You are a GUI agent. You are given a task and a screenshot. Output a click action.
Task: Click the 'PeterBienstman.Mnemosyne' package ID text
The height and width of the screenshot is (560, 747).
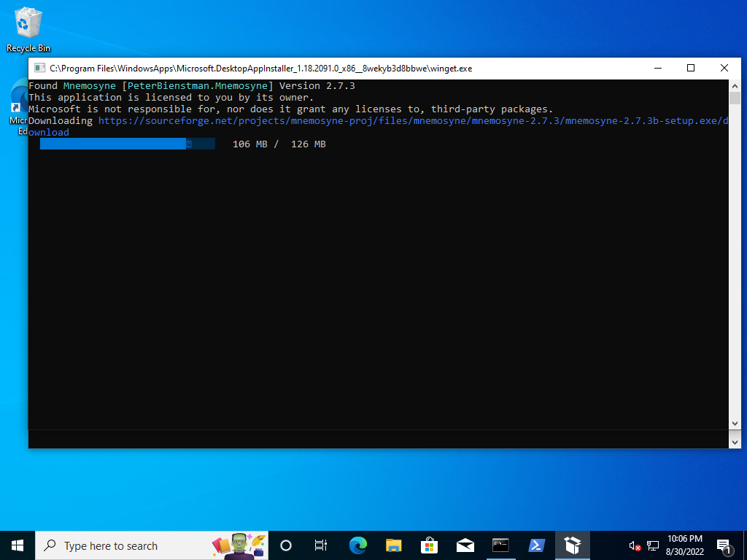coord(198,86)
